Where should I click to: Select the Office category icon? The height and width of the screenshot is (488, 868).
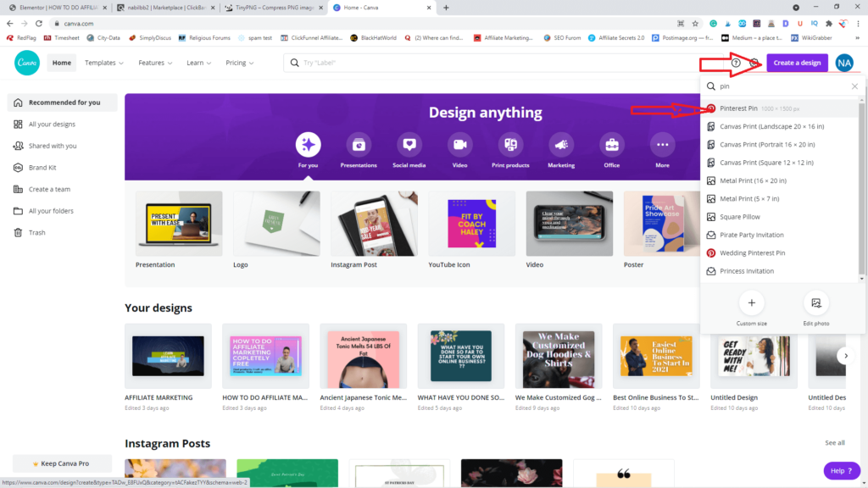pyautogui.click(x=612, y=145)
